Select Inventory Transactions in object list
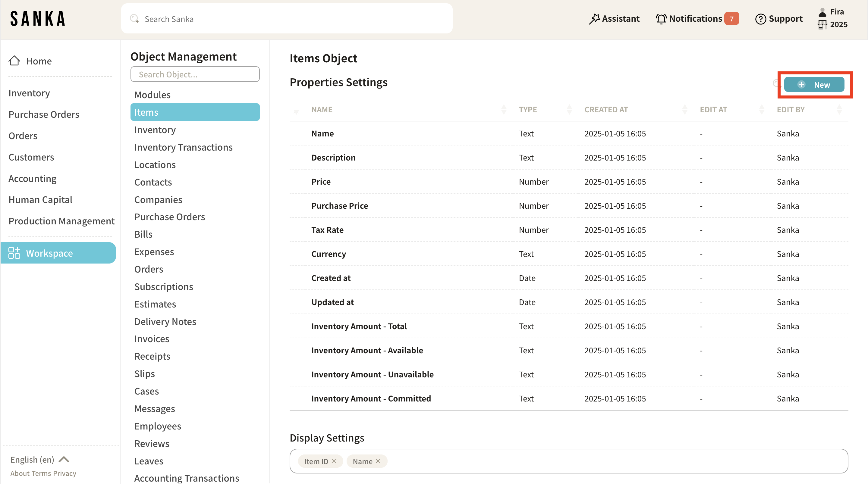 (183, 147)
